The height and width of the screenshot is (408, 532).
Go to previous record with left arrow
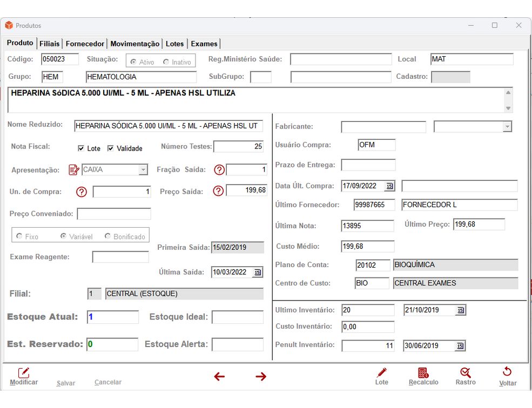click(x=219, y=377)
